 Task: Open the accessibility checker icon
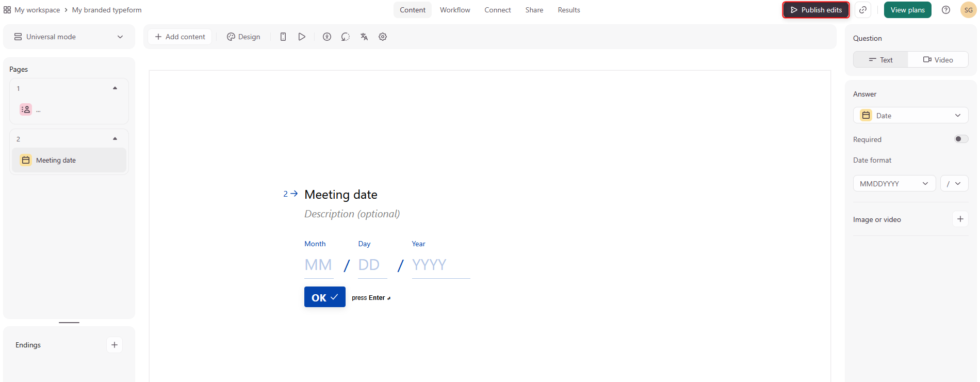(327, 37)
